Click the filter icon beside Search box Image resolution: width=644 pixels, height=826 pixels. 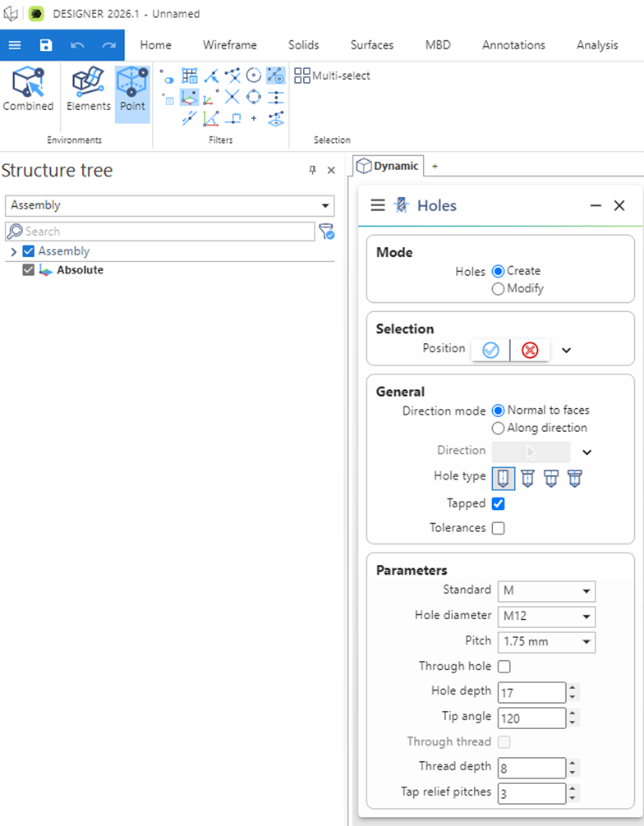tap(326, 232)
